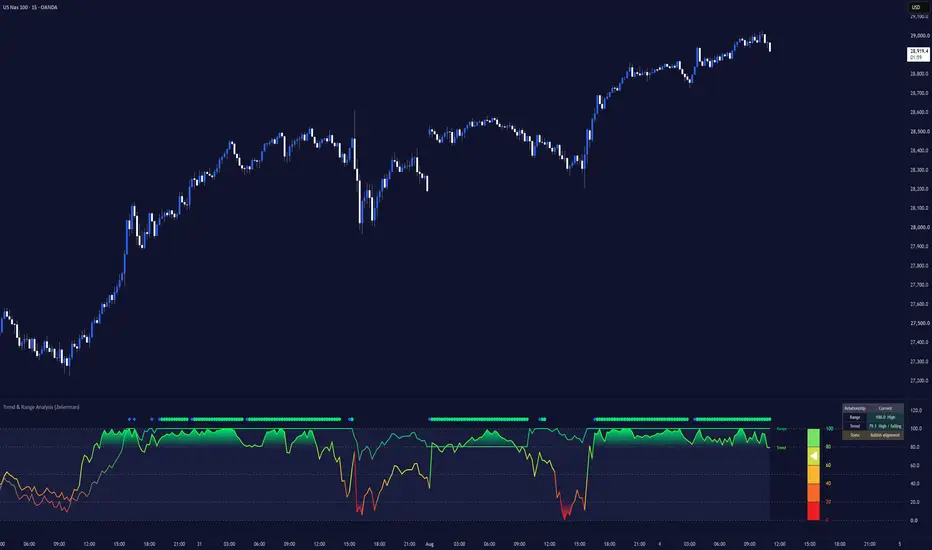Click the Trend line label beside gauge

coord(782,448)
